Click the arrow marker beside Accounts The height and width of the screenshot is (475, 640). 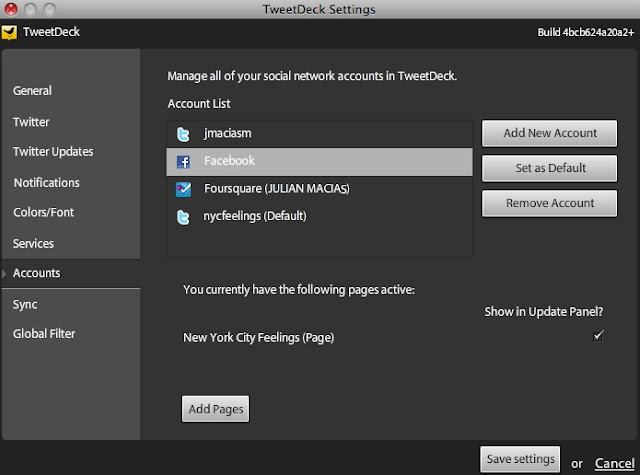(4, 273)
